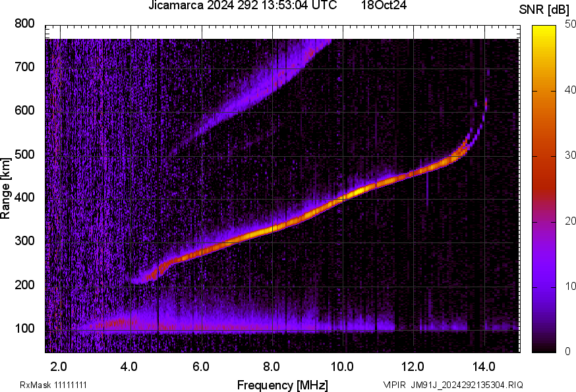This screenshot has width=576, height=392.
Task: Click the x-axis tick label '10.0'
Action: [x=342, y=366]
